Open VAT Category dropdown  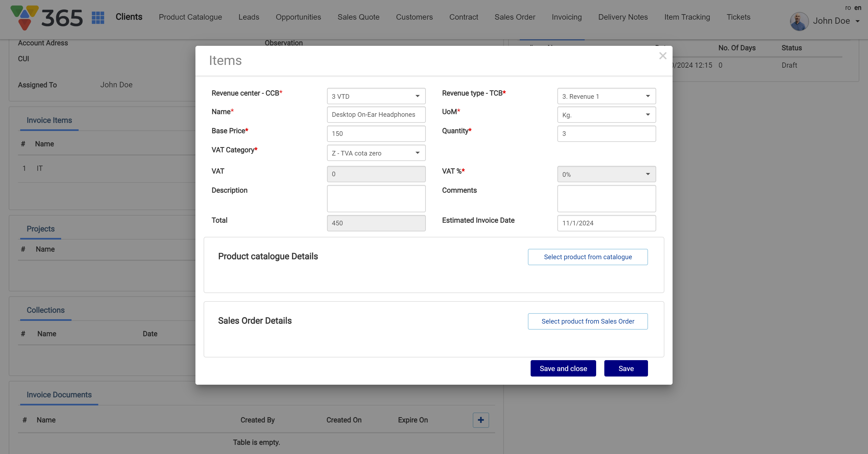376,153
